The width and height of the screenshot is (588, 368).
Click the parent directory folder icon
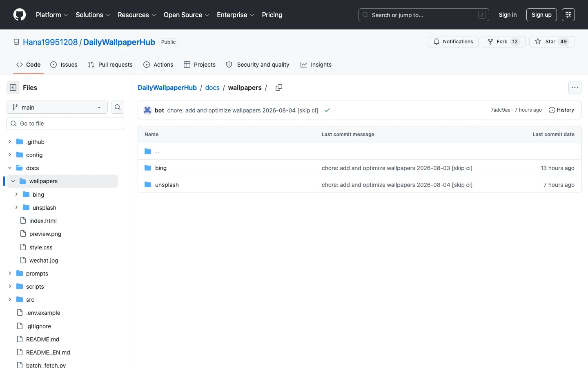point(148,151)
